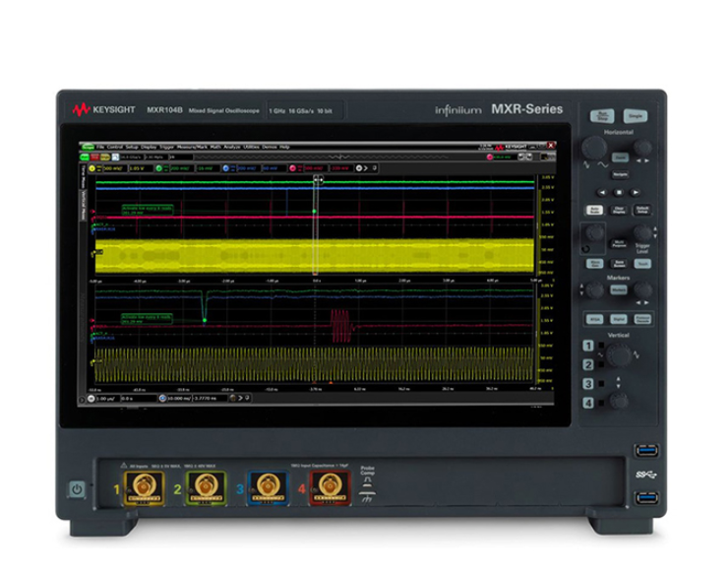Click the Trigger Level knob
This screenshot has height=574, width=728.
[642, 233]
